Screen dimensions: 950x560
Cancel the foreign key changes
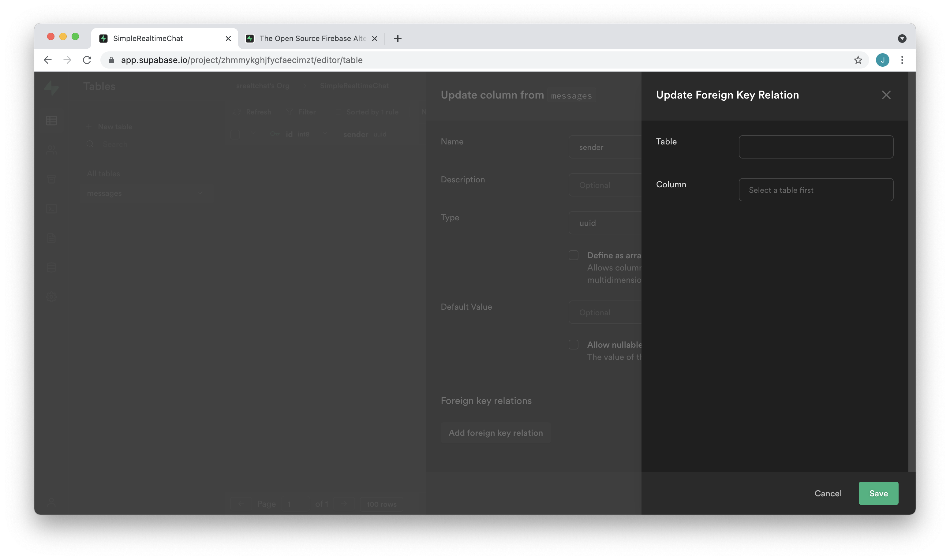click(828, 493)
